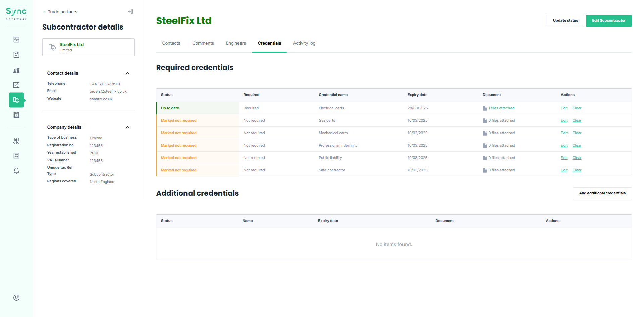
Task: Click the Electrical certs document file icon
Action: click(x=485, y=108)
